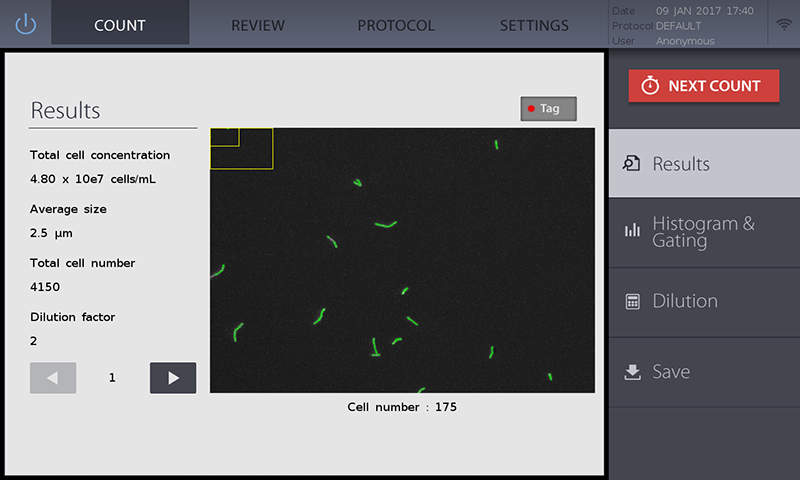Click the Save download icon
Image resolution: width=800 pixels, height=480 pixels.
point(633,372)
